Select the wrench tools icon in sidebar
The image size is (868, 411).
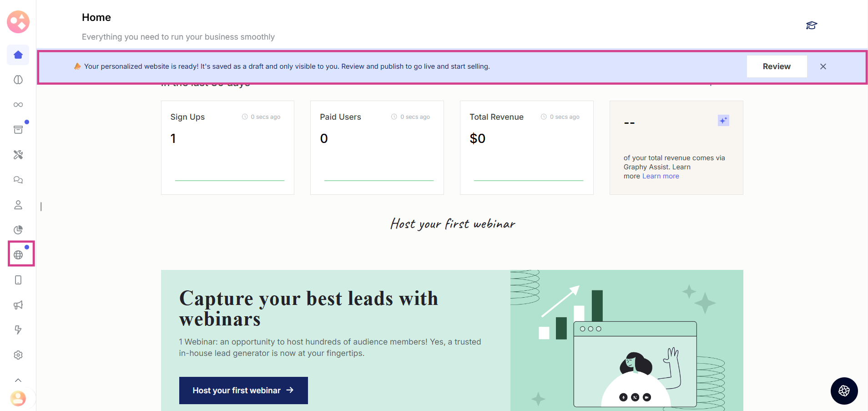[18, 155]
